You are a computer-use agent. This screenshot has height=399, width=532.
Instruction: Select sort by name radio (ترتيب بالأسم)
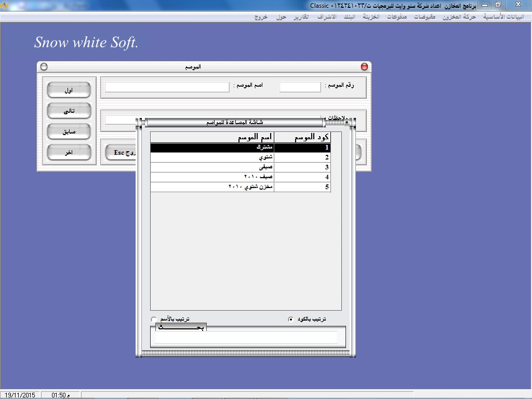tap(153, 319)
